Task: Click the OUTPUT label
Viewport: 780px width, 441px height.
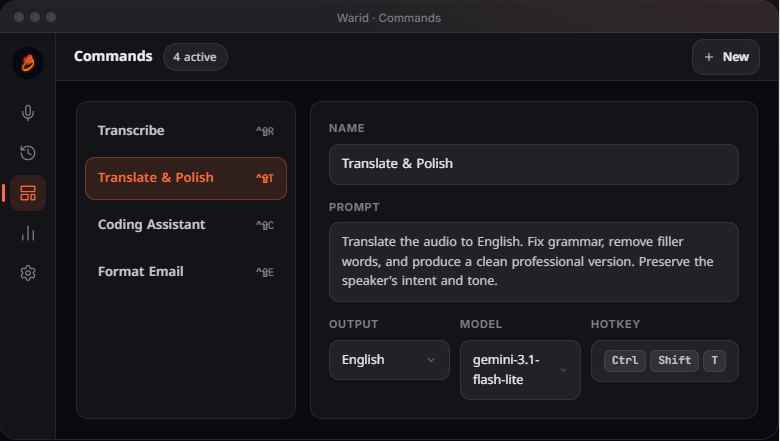Action: pos(354,324)
